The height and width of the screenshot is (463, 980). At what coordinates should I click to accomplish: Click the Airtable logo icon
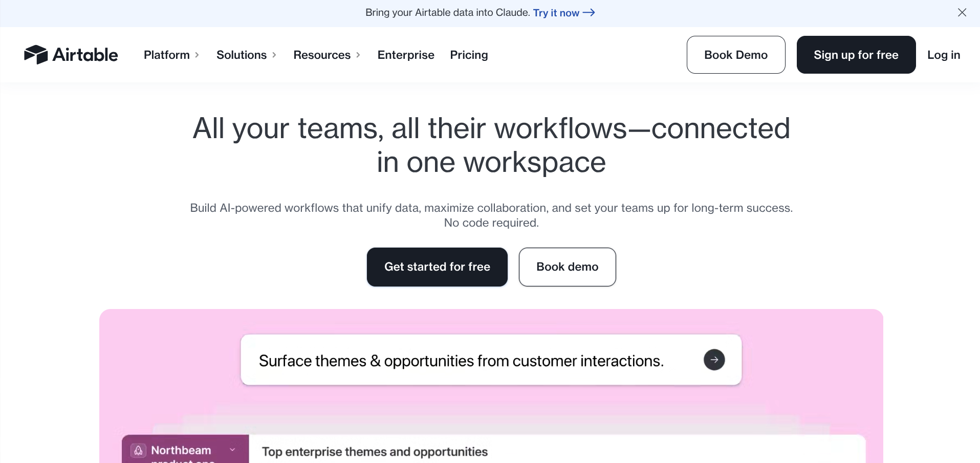click(36, 55)
